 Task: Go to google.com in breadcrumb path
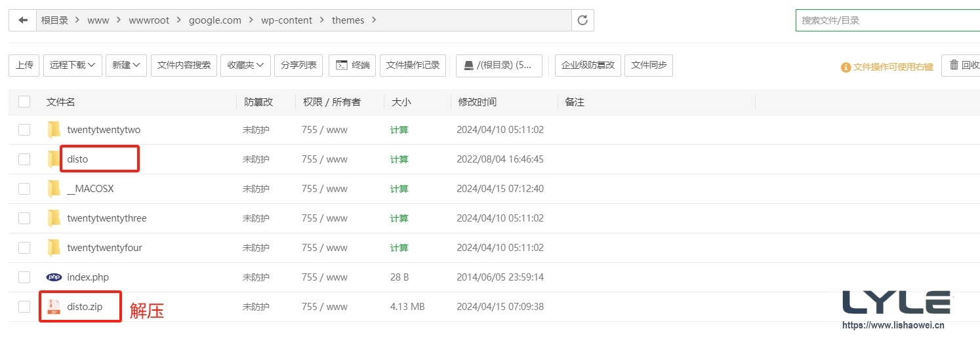[x=215, y=20]
